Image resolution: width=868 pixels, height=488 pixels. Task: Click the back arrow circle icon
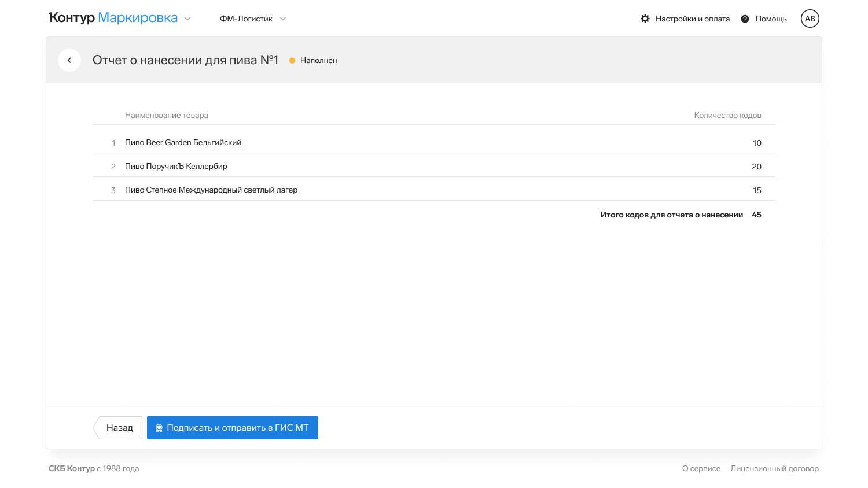(x=69, y=60)
